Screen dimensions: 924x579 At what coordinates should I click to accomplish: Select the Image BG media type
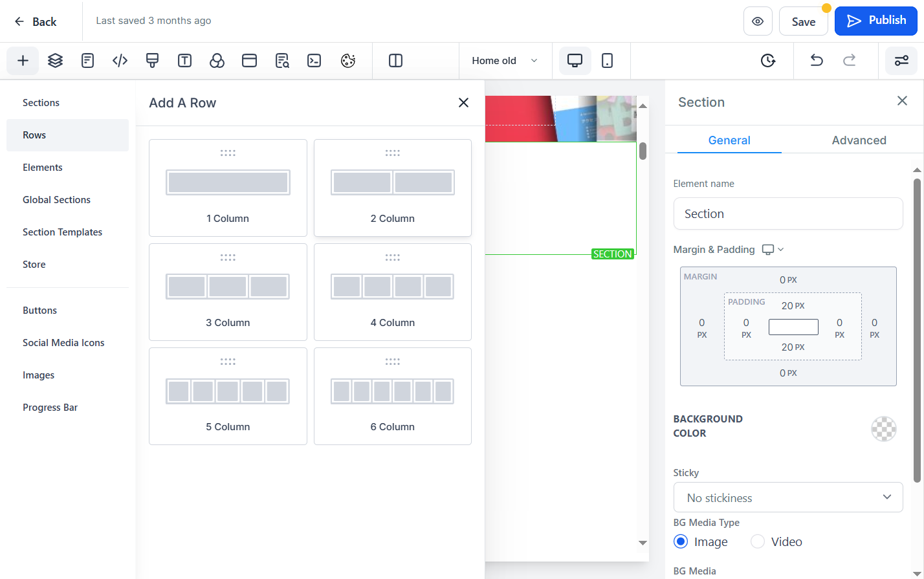[681, 541]
